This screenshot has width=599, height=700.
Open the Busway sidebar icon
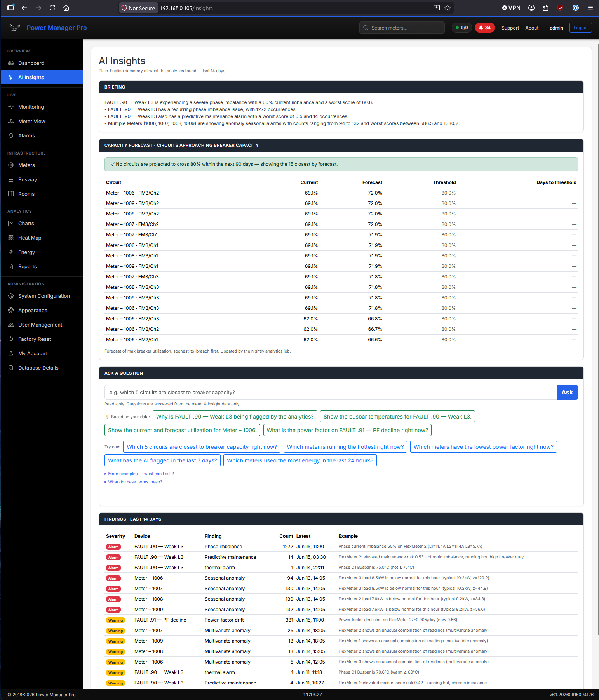[11, 179]
